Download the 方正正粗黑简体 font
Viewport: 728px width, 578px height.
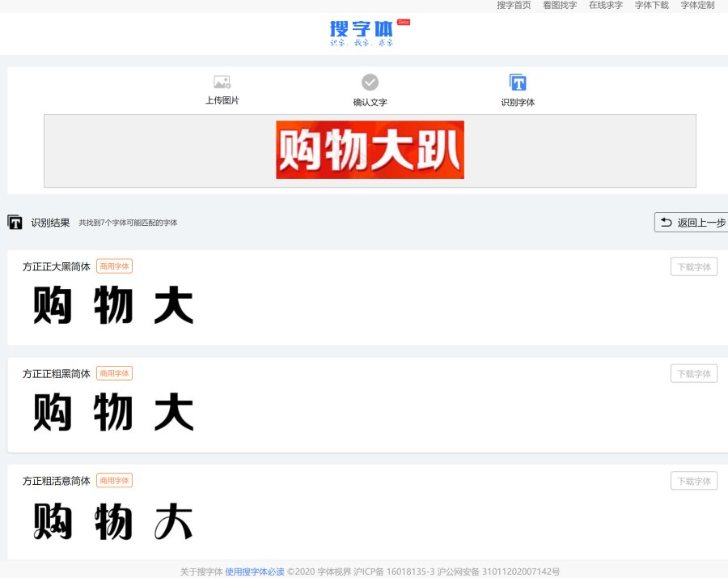(x=693, y=373)
